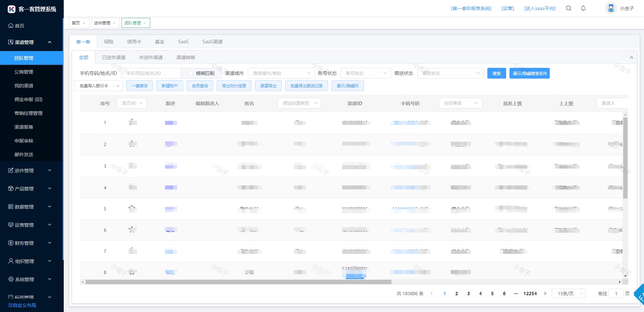Image resolution: width=644 pixels, height=312 pixels.
Task: Switch to the 未进件渠道 sub-tab
Action: coord(151,57)
